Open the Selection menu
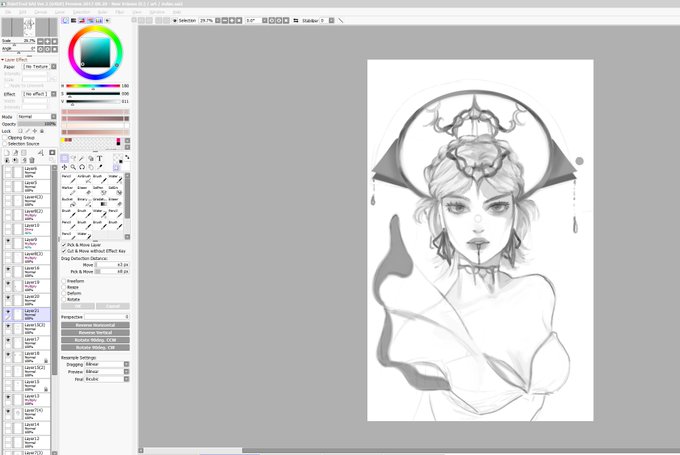 pyautogui.click(x=81, y=12)
